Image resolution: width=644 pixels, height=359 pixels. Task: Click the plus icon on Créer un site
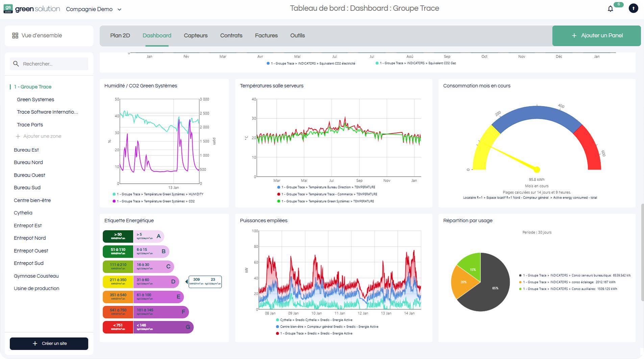click(x=35, y=343)
